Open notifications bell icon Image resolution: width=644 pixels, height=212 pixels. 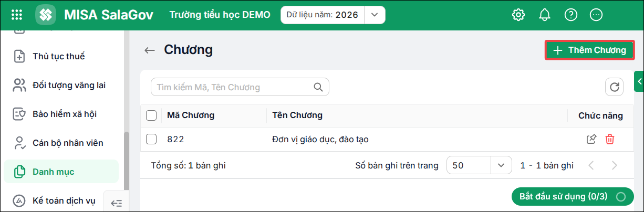(x=545, y=15)
